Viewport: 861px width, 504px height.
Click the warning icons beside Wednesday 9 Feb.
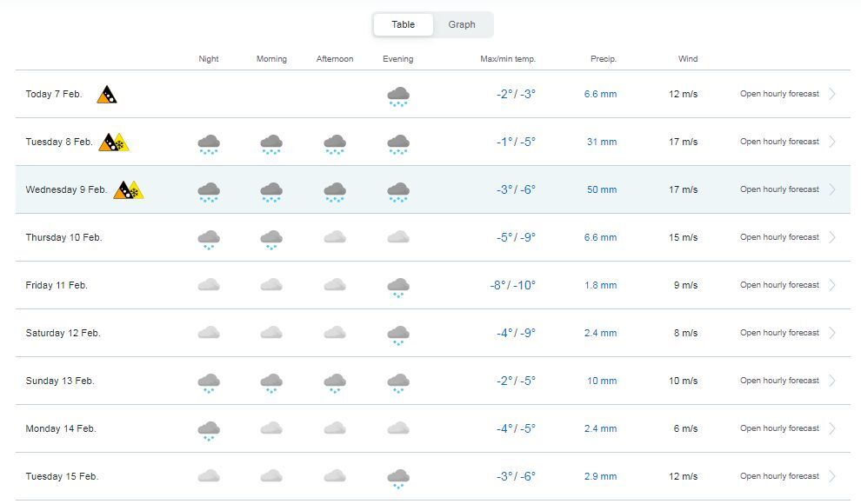point(128,190)
